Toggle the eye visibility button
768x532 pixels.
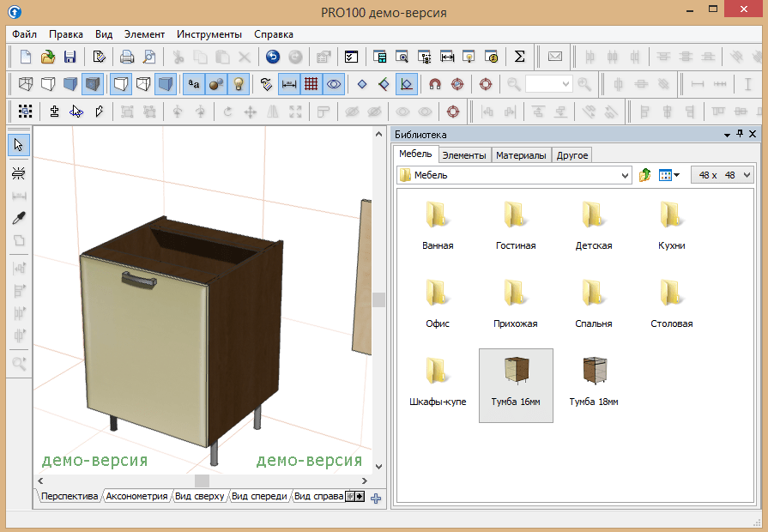[x=334, y=84]
